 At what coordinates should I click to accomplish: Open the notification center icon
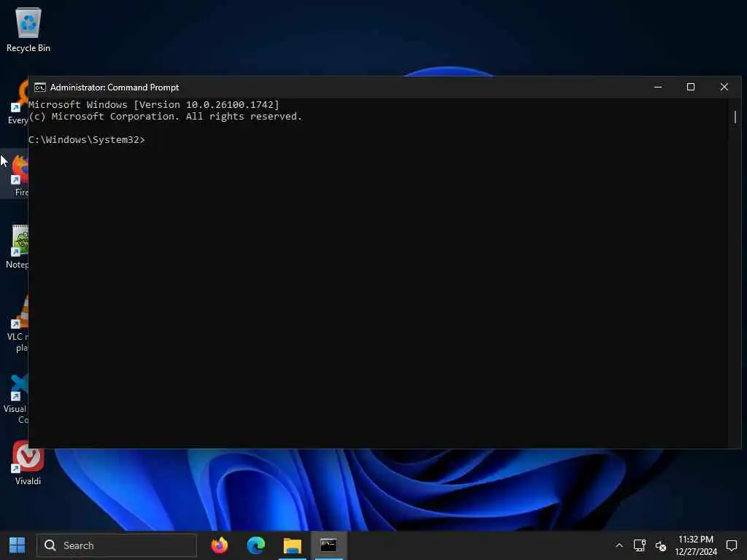coord(732,545)
